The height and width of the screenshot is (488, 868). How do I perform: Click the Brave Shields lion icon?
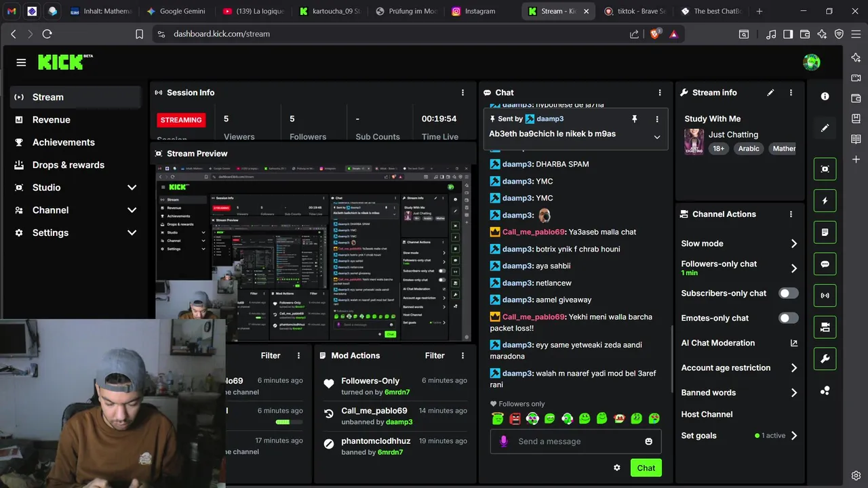654,34
